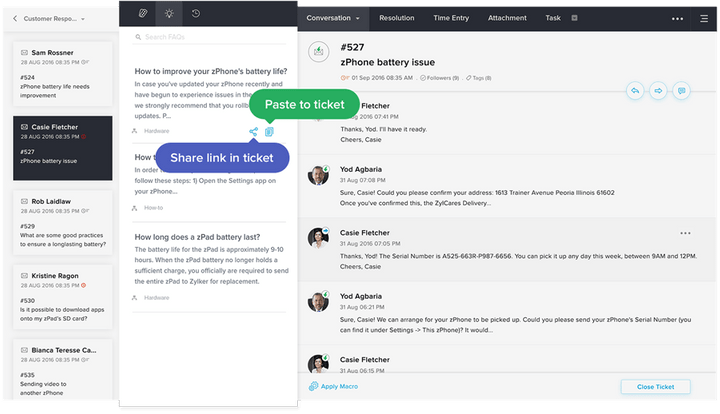Open Kristine Ragon ticket #530
720x414 pixels.
(62, 297)
